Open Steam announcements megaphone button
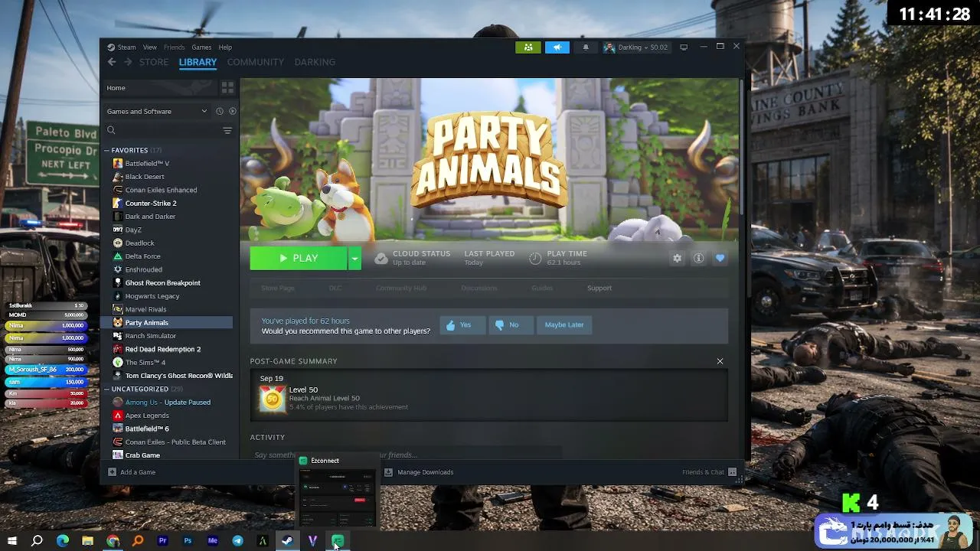980x551 pixels. (557, 47)
